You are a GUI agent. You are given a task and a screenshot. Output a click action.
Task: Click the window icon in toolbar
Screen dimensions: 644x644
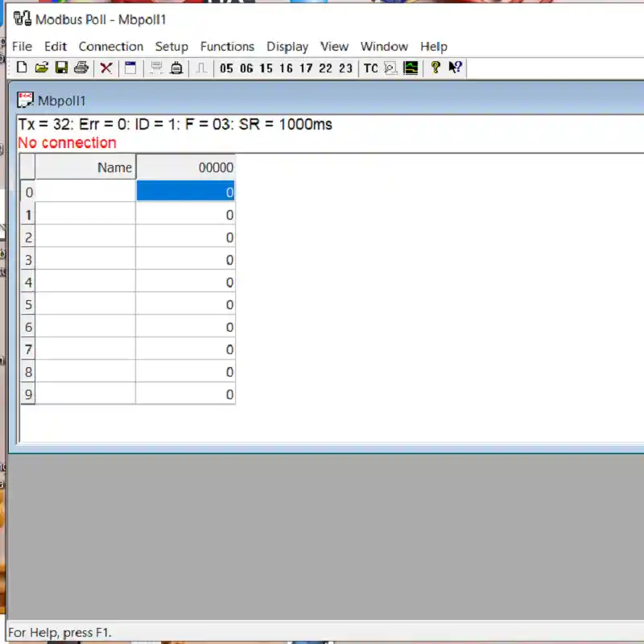coord(130,68)
